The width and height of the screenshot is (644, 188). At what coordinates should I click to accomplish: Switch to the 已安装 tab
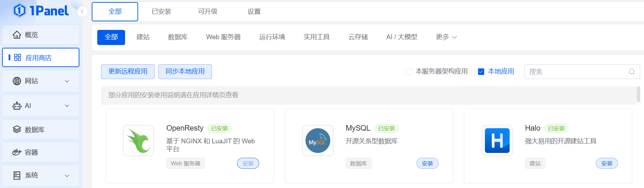coord(162,12)
